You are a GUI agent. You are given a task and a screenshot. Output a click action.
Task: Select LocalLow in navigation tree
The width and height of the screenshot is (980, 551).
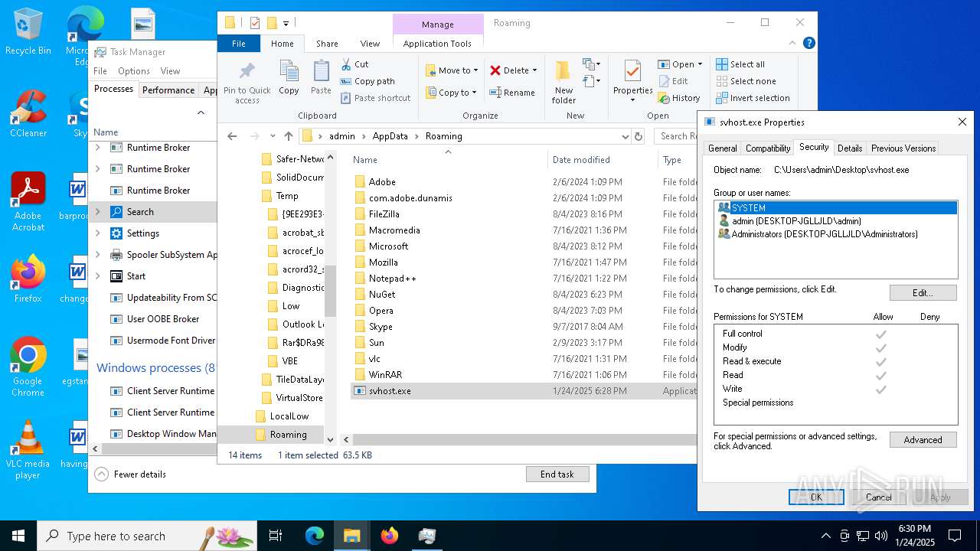[x=289, y=416]
